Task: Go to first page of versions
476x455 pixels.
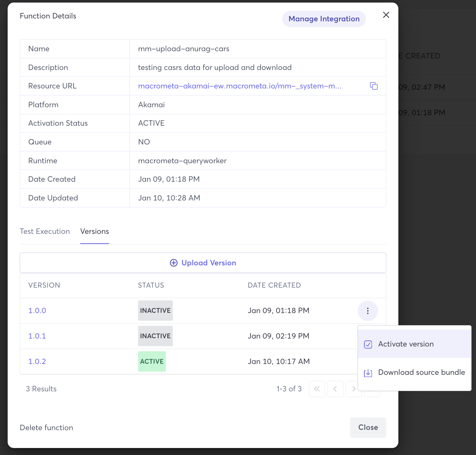Action: coord(317,389)
